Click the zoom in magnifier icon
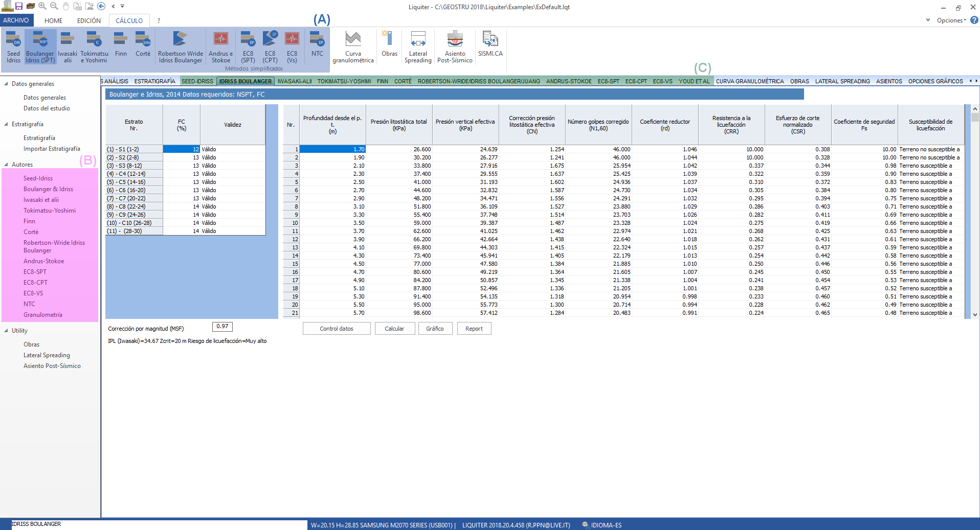The image size is (980, 530). 42,6
